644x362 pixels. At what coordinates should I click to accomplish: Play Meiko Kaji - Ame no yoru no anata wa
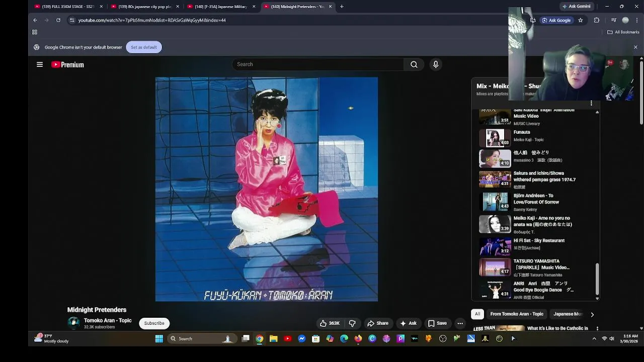(x=535, y=224)
